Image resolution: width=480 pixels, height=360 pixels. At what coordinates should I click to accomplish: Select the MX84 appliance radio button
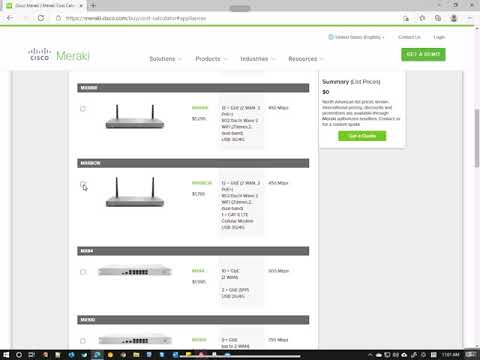pyautogui.click(x=83, y=272)
